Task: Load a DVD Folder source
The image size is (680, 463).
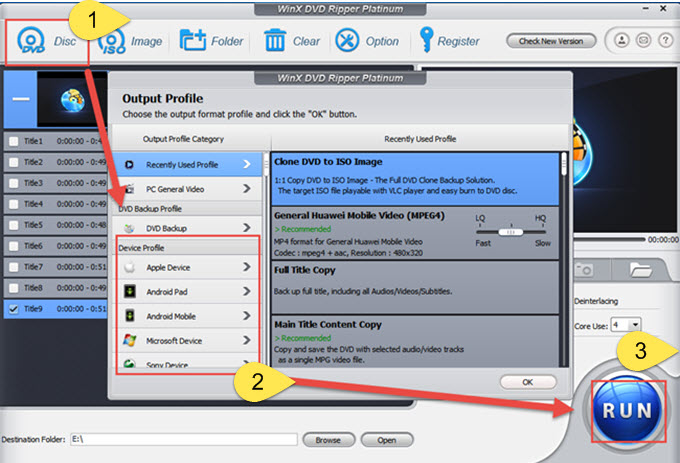Action: click(212, 41)
